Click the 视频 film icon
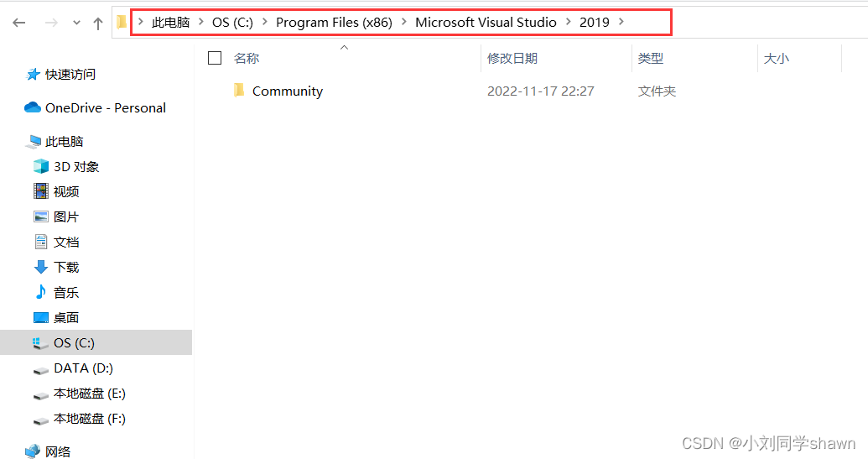 41,191
